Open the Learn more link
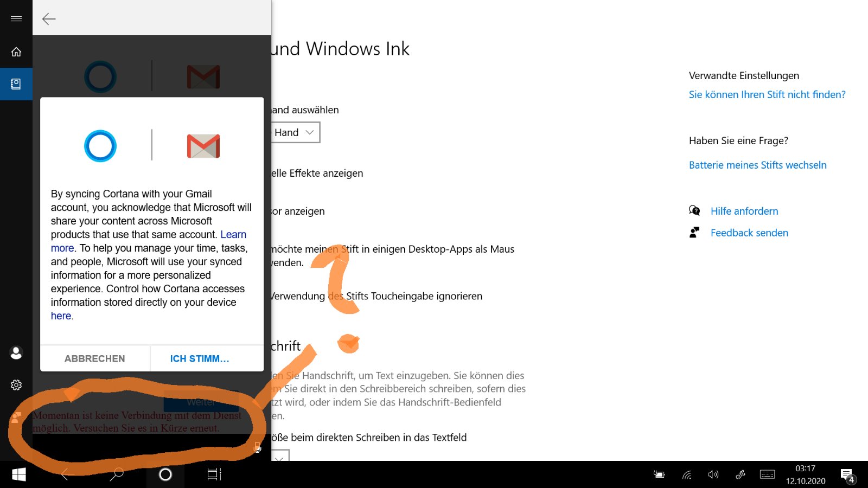Image resolution: width=868 pixels, height=488 pixels. point(233,234)
